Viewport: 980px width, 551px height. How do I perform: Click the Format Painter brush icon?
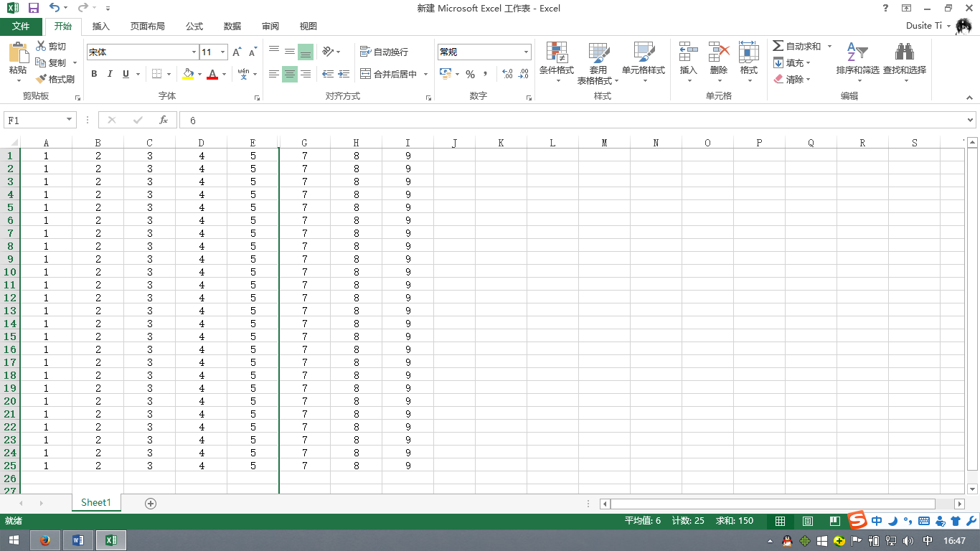tap(41, 79)
